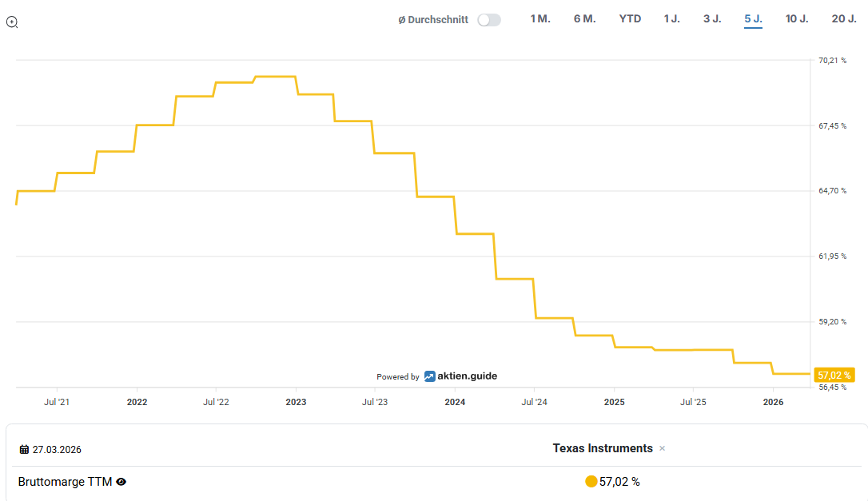Click the Bruttomarge TTM label

pos(65,482)
